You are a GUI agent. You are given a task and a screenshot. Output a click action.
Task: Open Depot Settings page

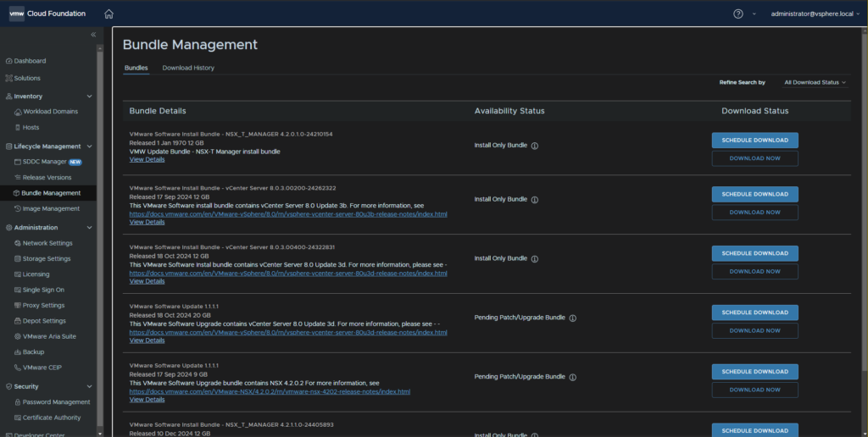coord(44,321)
